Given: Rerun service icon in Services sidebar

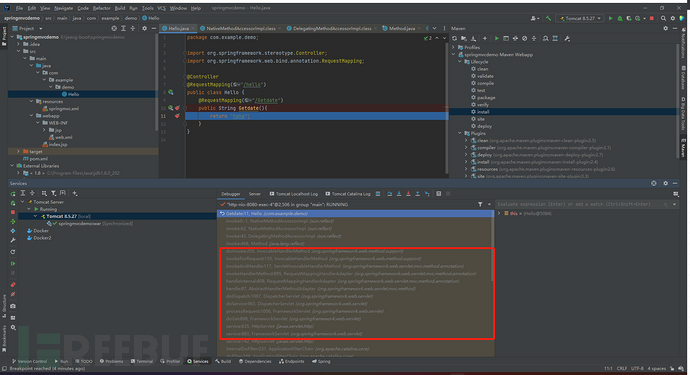Looking at the screenshot, I should coord(13,194).
